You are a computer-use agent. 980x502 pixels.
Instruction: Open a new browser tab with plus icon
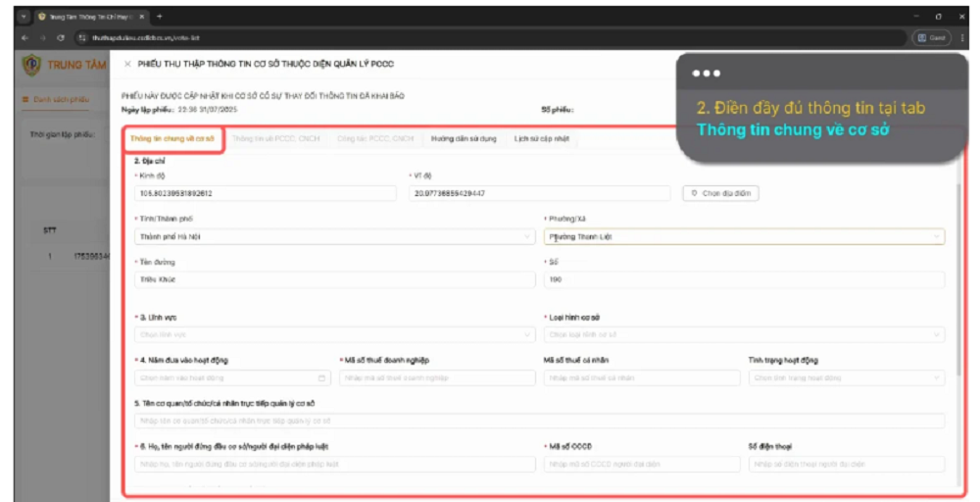(x=160, y=17)
